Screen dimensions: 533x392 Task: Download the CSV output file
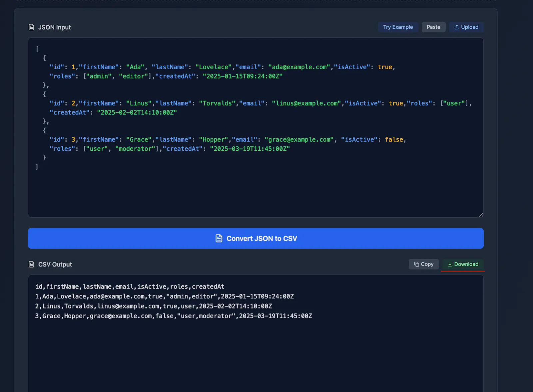coord(463,264)
